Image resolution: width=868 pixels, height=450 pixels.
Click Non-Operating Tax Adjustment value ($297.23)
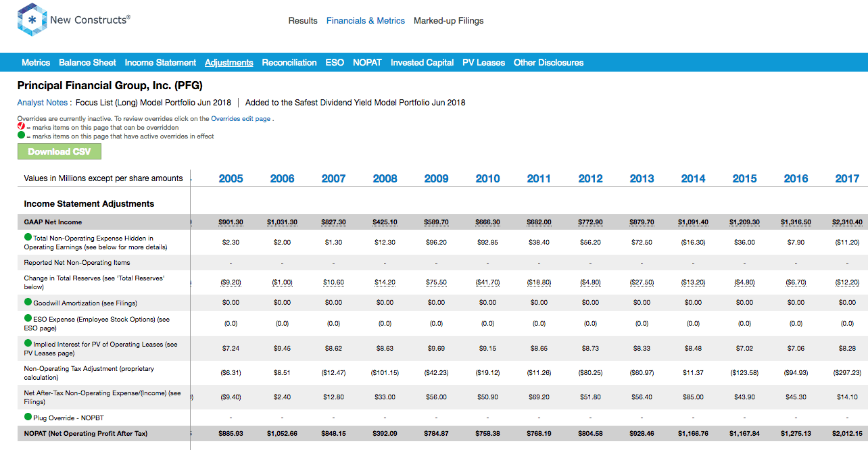pyautogui.click(x=847, y=373)
